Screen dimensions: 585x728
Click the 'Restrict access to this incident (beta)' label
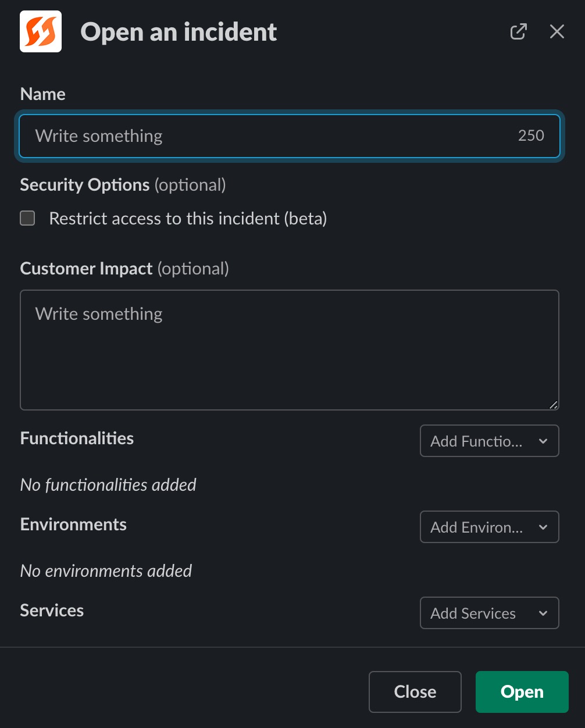(188, 219)
